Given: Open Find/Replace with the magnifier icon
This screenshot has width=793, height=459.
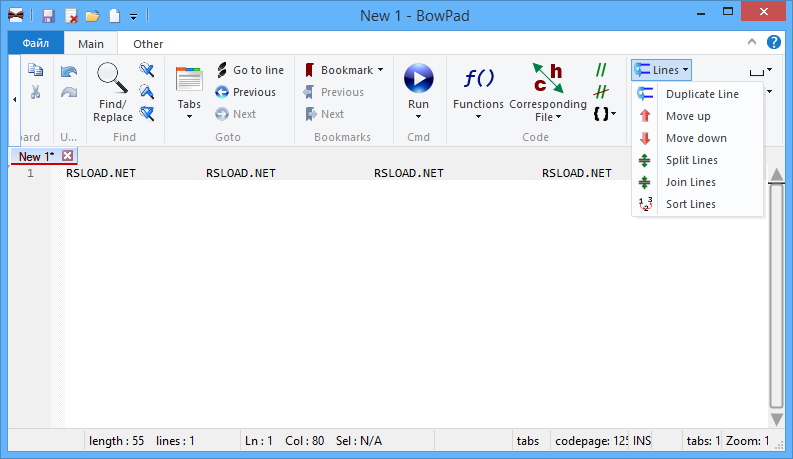Looking at the screenshot, I should (x=112, y=93).
